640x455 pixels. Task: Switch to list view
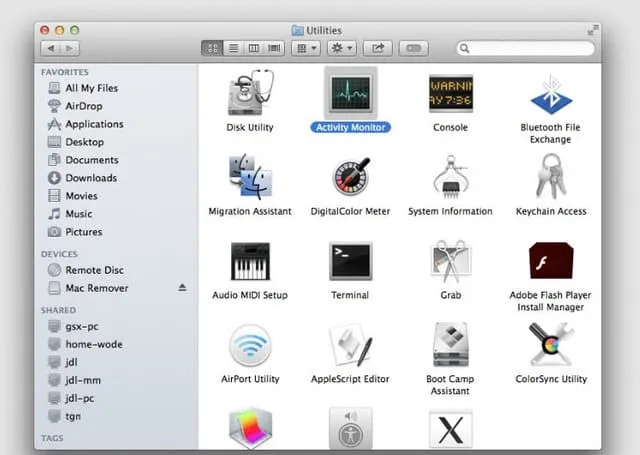[233, 48]
